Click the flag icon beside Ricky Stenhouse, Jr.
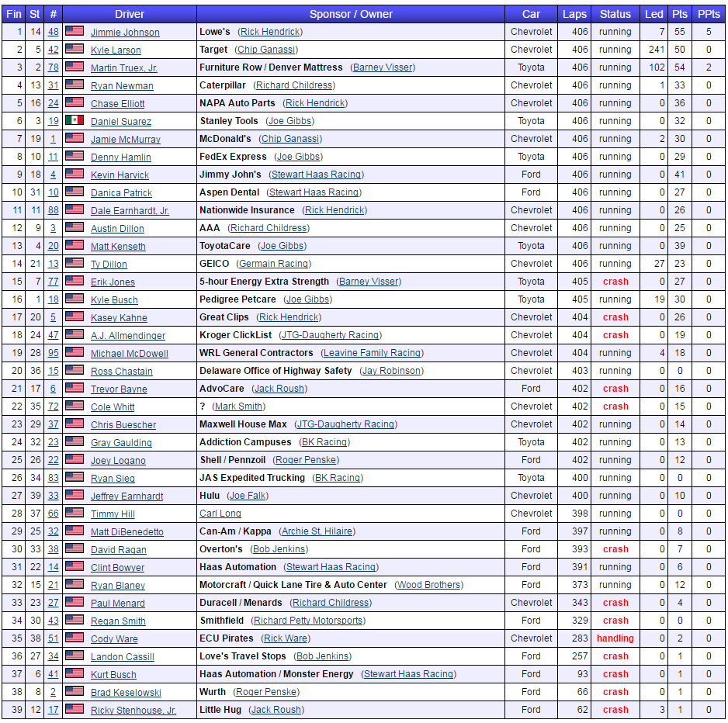This screenshot has height=723, width=728. pyautogui.click(x=75, y=710)
